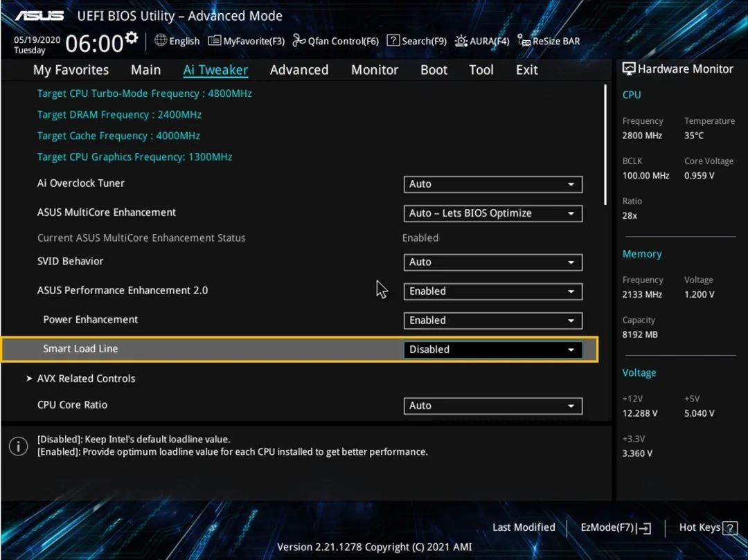Open AURA(F4) lighting settings
The image size is (748, 560).
(x=482, y=41)
